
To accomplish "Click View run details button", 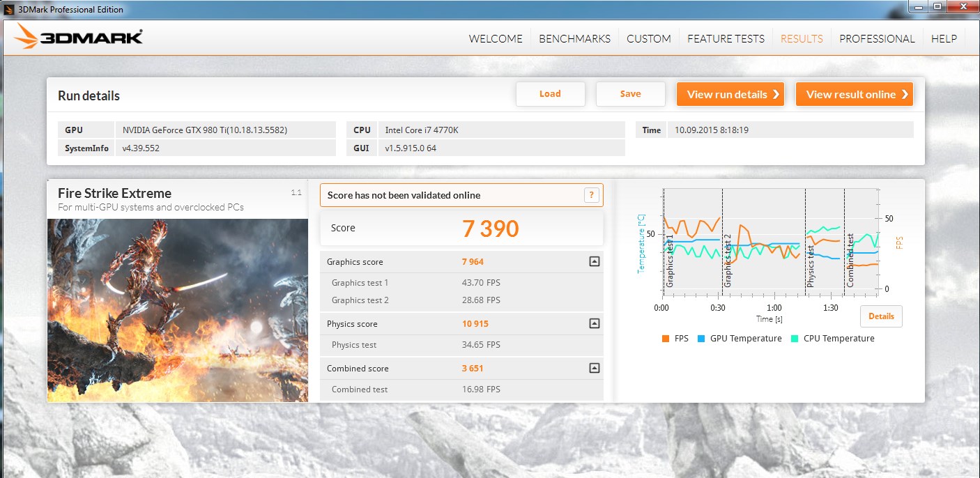I will click(x=730, y=95).
